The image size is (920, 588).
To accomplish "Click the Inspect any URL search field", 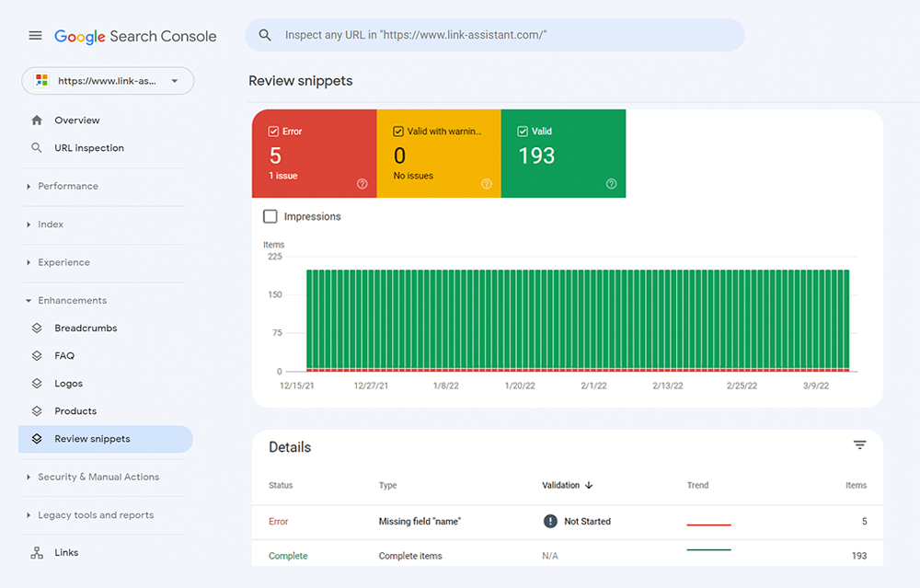I will pyautogui.click(x=495, y=35).
